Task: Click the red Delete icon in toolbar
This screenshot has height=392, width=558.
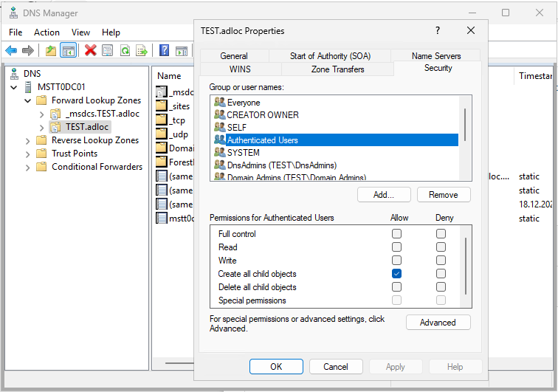Action: [x=90, y=50]
